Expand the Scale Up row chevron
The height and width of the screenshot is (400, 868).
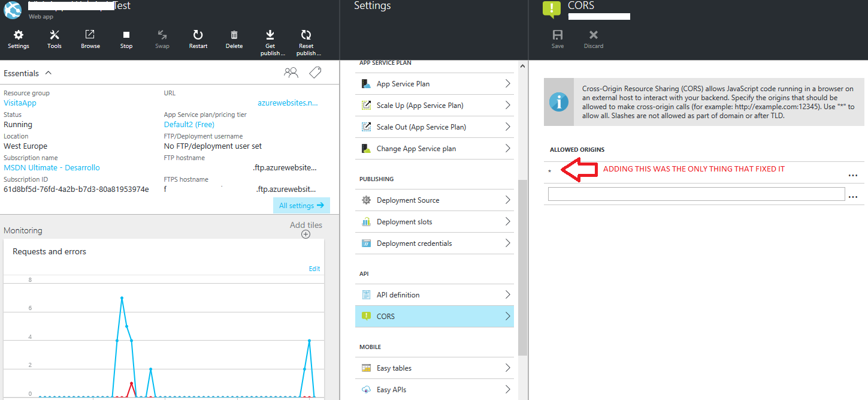pos(507,106)
